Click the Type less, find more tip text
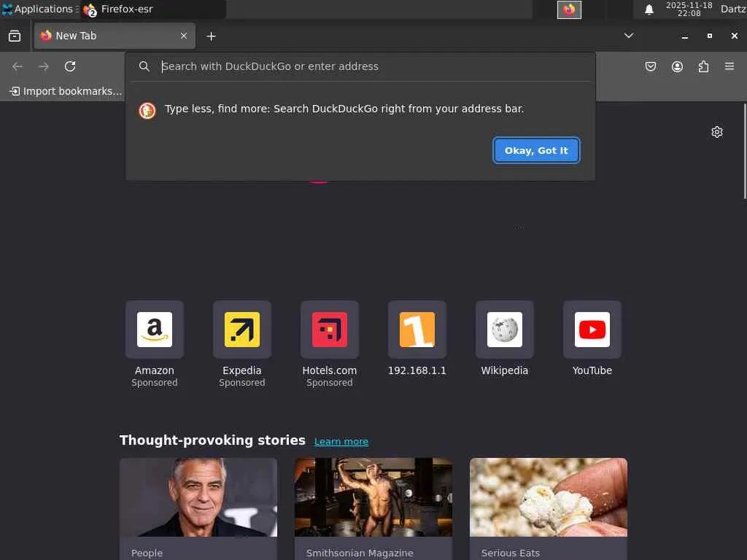Image resolution: width=747 pixels, height=560 pixels. [344, 109]
